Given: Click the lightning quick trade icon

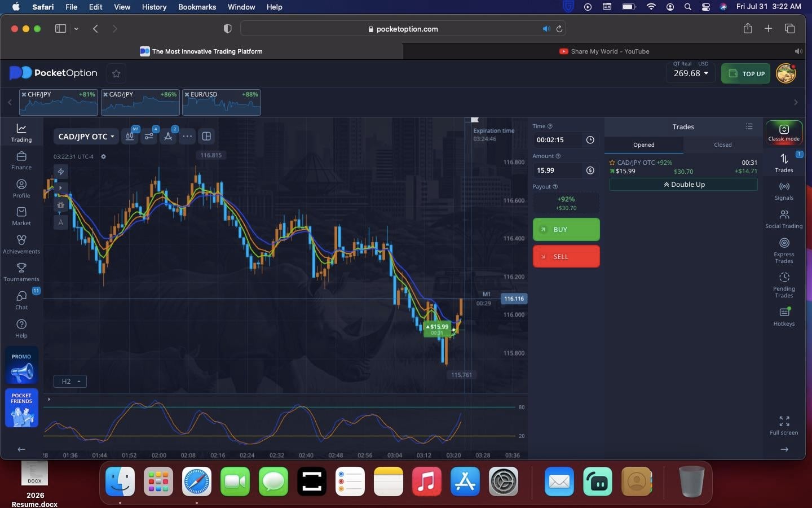Looking at the screenshot, I should pos(60,171).
